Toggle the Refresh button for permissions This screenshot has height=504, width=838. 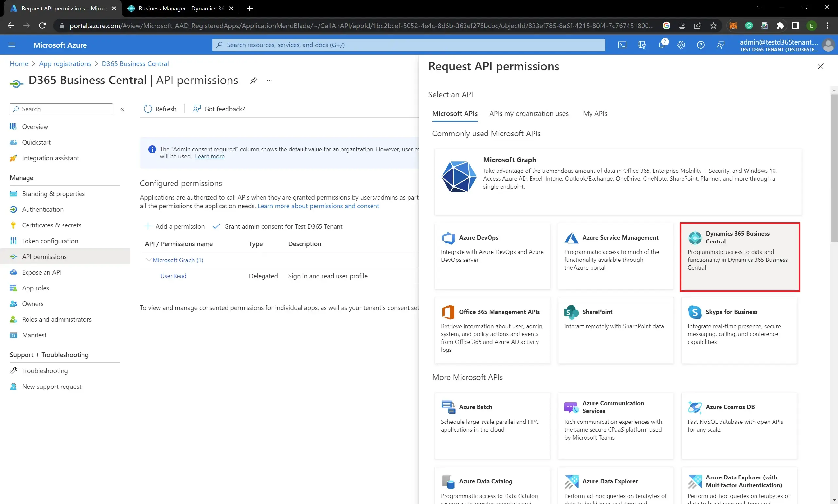tap(160, 109)
